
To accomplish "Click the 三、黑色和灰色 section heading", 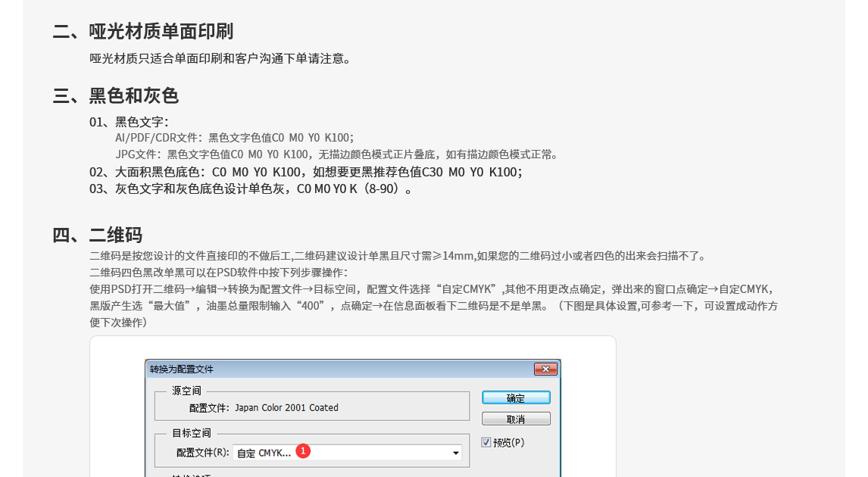I will tap(117, 96).
